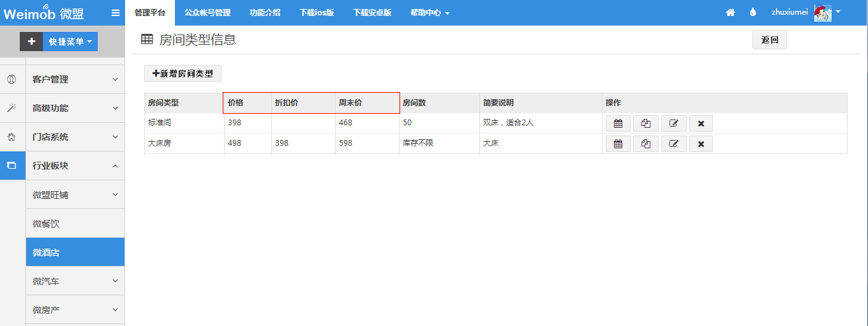
Task: Click the user avatar thumbnail
Action: [x=823, y=12]
